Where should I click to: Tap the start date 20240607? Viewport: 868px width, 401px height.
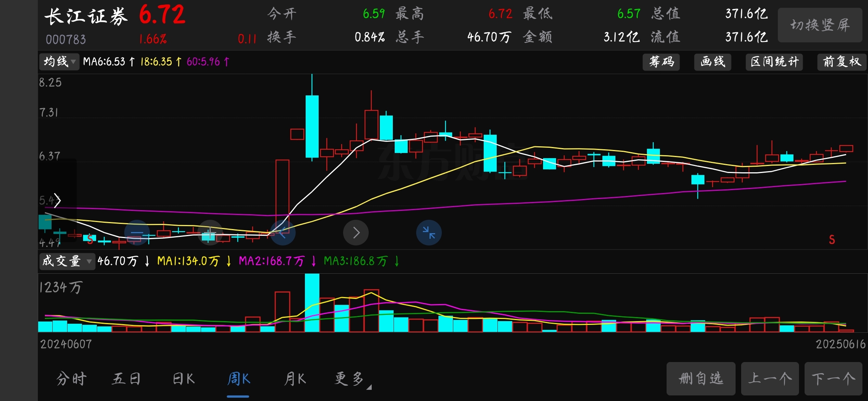click(66, 344)
